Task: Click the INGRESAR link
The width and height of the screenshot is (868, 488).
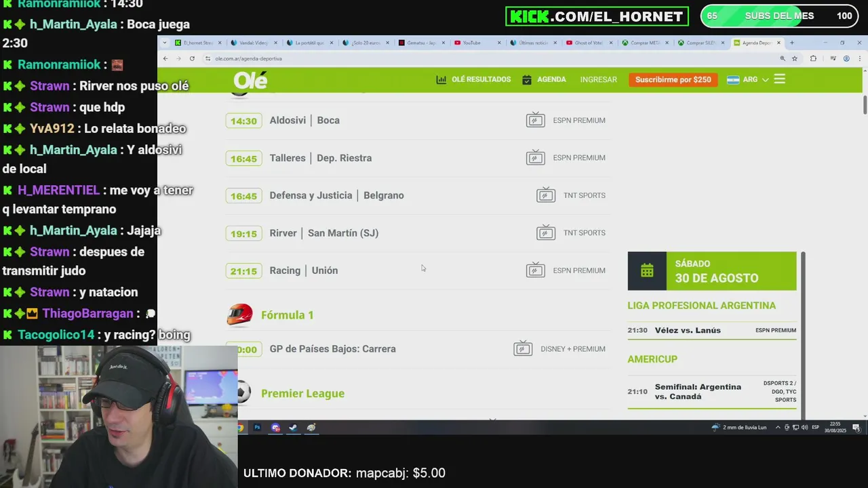Action: (x=598, y=79)
